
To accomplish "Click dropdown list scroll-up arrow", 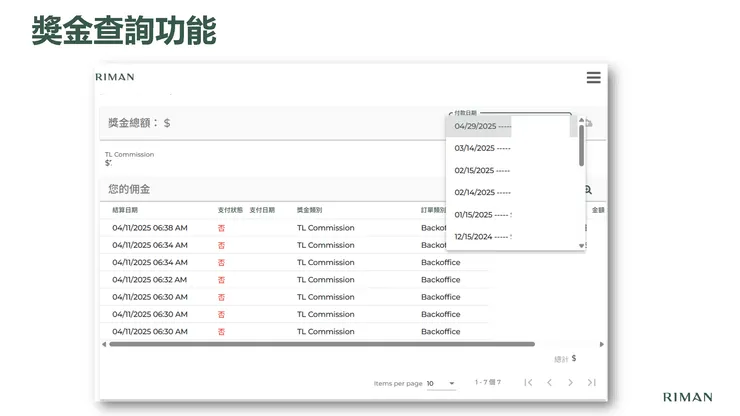I will click(x=581, y=120).
